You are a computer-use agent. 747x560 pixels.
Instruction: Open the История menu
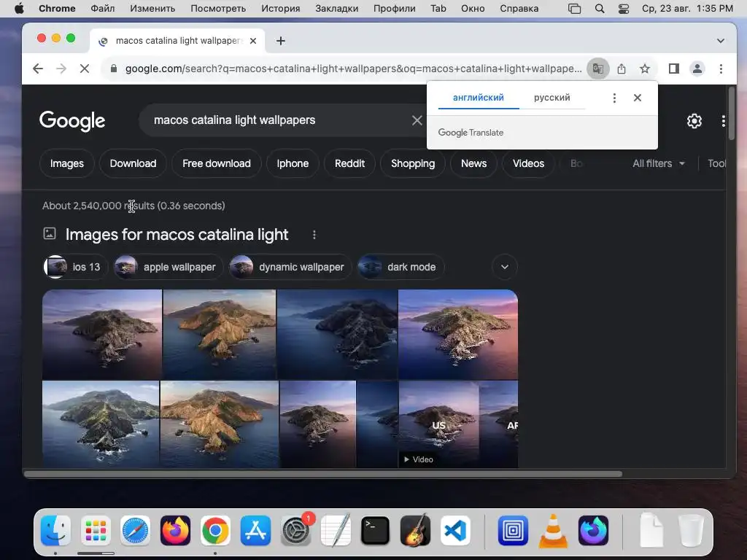tap(281, 9)
